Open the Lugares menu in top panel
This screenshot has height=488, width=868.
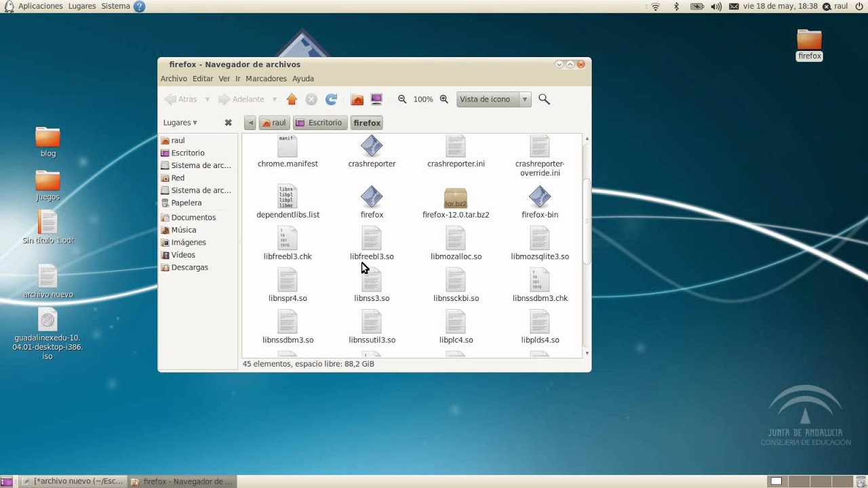pyautogui.click(x=82, y=6)
